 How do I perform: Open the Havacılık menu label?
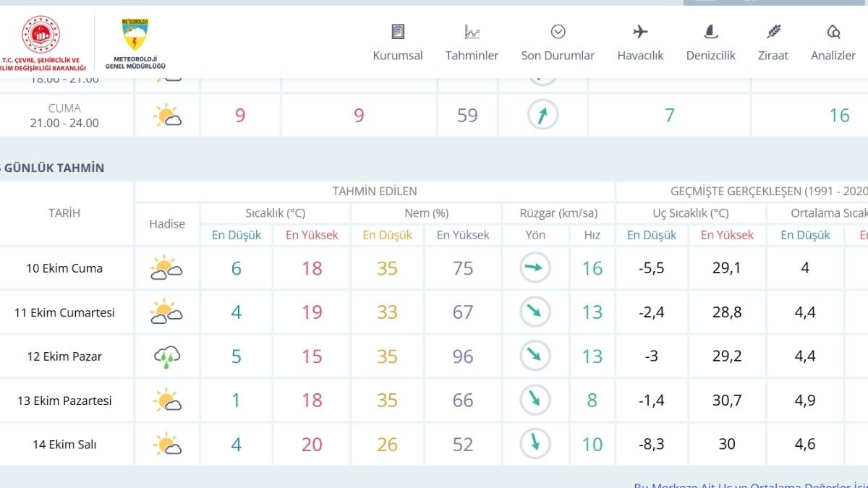pyautogui.click(x=640, y=56)
